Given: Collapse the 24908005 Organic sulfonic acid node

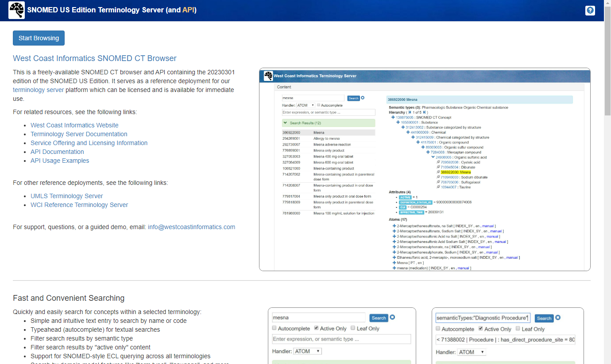Looking at the screenshot, I should click(x=433, y=157).
